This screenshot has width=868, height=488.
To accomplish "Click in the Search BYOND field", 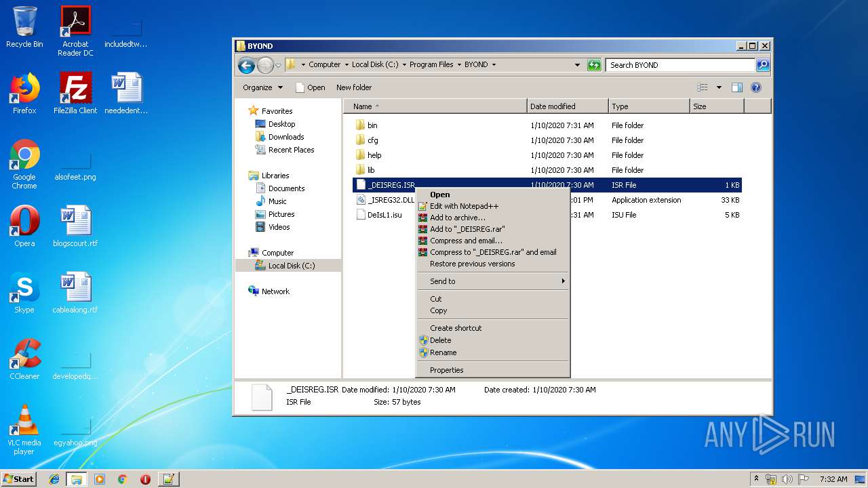I will (680, 65).
